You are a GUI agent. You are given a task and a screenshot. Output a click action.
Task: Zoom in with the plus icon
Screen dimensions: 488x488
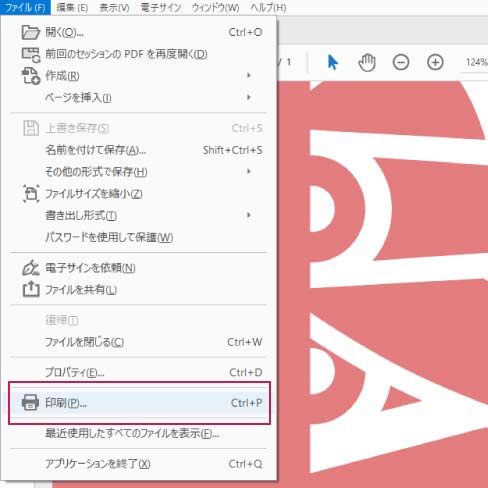point(435,62)
